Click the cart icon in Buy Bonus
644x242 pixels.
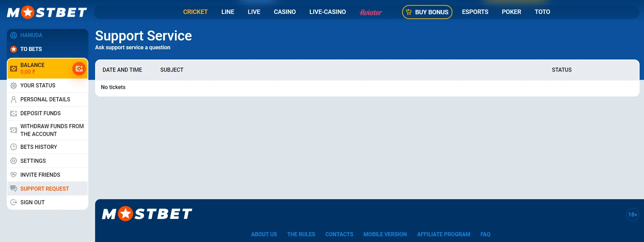click(409, 12)
